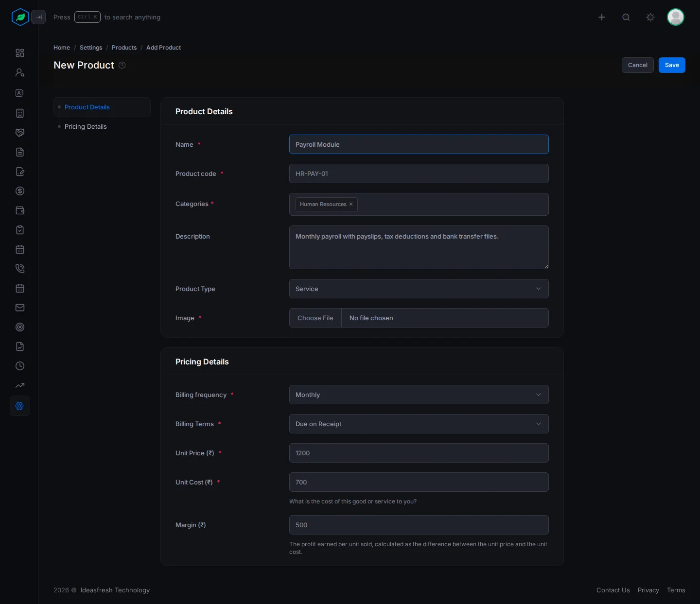Open the document with pencil icon
This screenshot has width=700, height=604.
pyautogui.click(x=20, y=172)
